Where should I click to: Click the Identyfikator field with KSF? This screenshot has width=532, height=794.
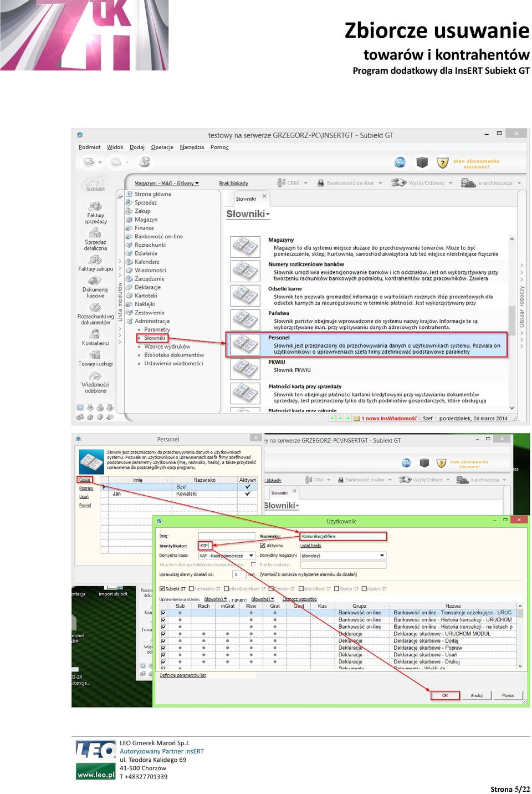click(x=205, y=546)
